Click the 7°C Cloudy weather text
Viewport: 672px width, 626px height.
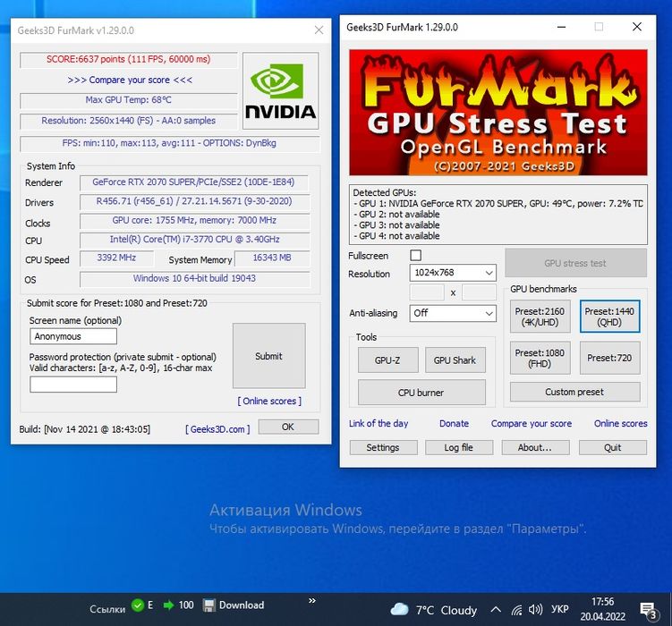[447, 610]
